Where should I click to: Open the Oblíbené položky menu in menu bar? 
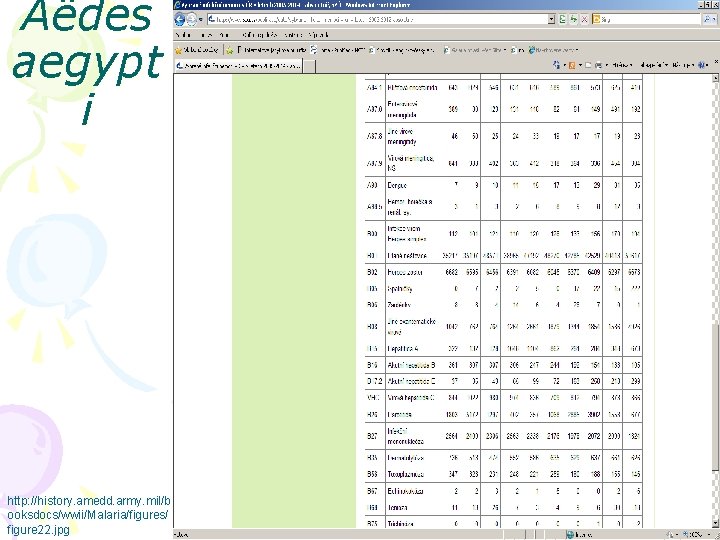point(260,35)
